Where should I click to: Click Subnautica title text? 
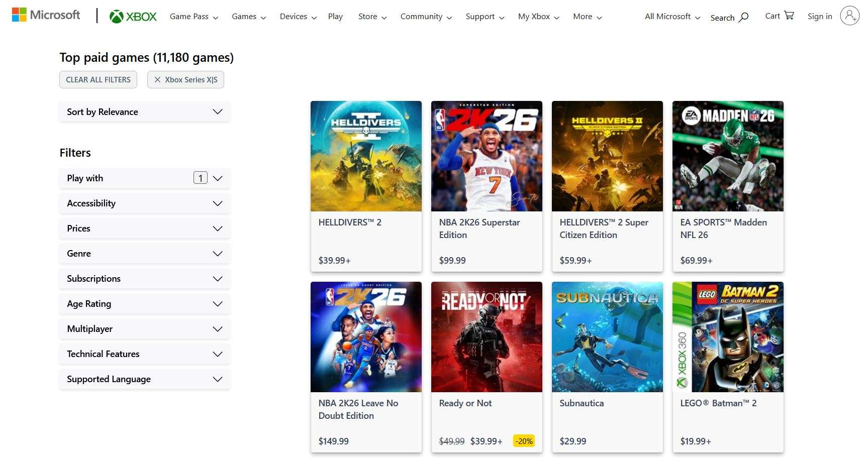point(582,403)
